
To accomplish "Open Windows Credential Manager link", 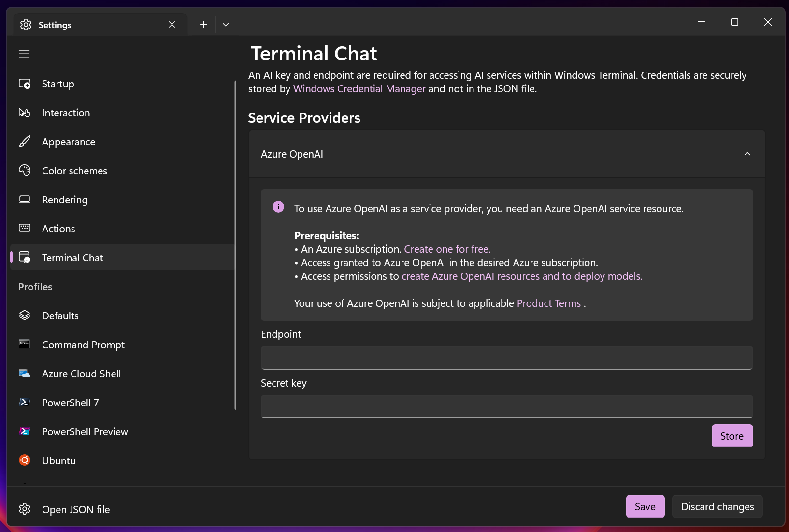I will click(x=359, y=89).
